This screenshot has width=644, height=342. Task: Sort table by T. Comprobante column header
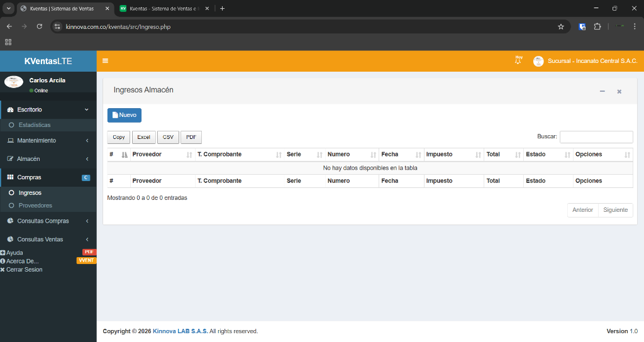[240, 155]
